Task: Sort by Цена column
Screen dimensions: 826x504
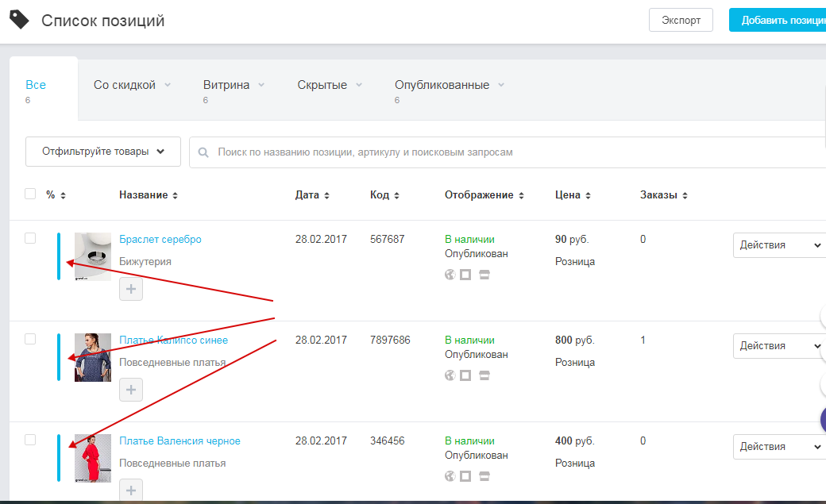Action: click(x=588, y=195)
